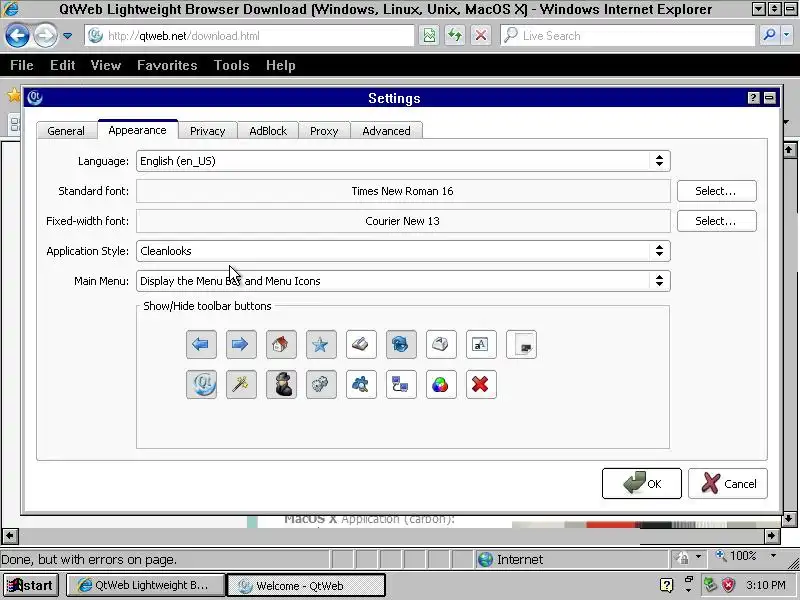Click the Times New Roman 16 font field
The image size is (800, 600).
403,191
